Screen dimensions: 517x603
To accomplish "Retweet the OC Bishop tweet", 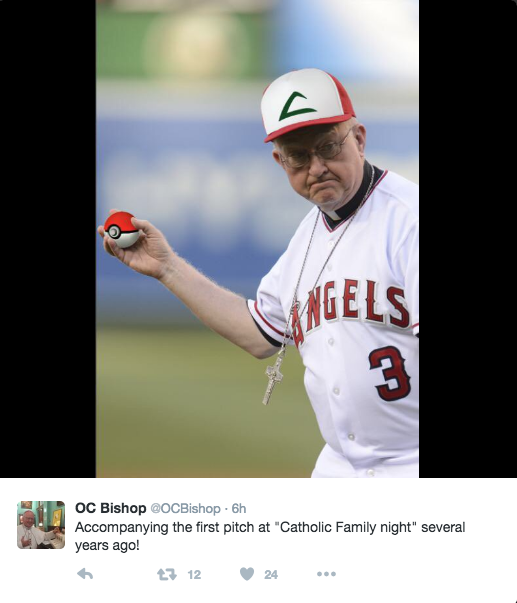I will pyautogui.click(x=167, y=574).
